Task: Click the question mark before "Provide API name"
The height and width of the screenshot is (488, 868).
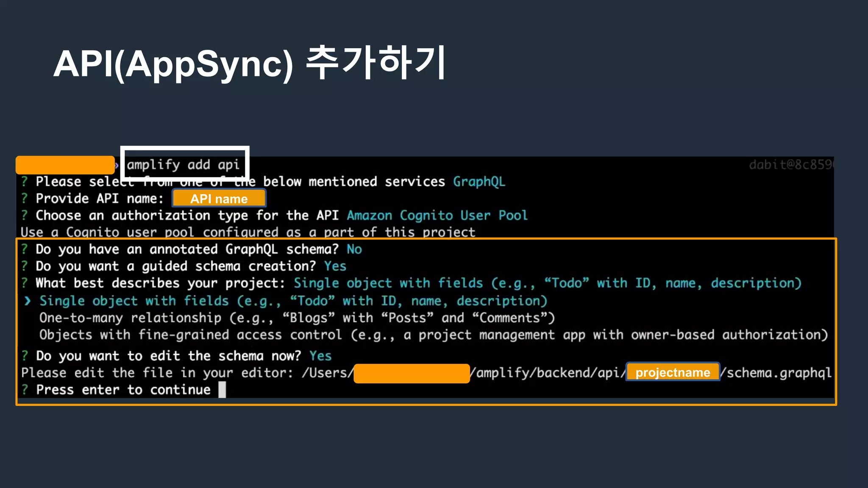Action: pos(25,198)
